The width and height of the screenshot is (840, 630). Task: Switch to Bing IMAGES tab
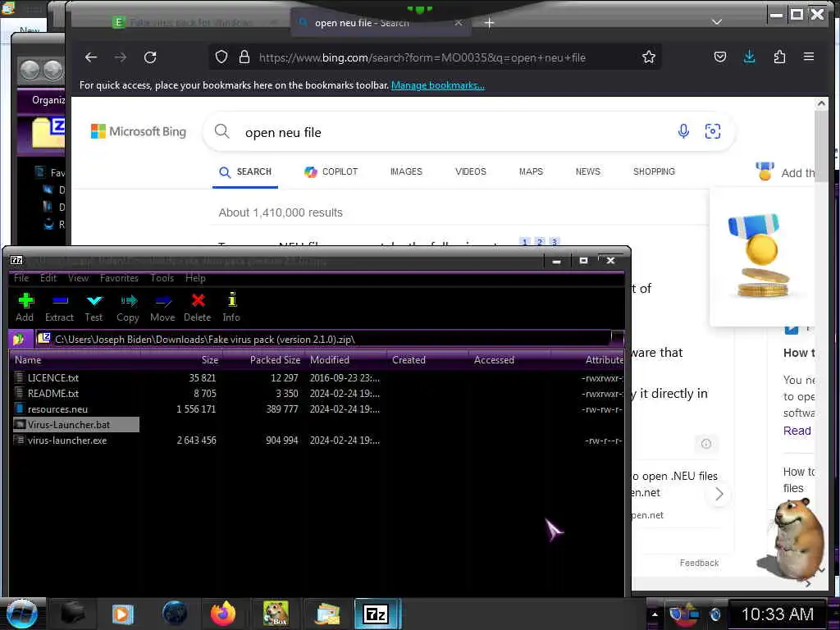click(x=406, y=172)
